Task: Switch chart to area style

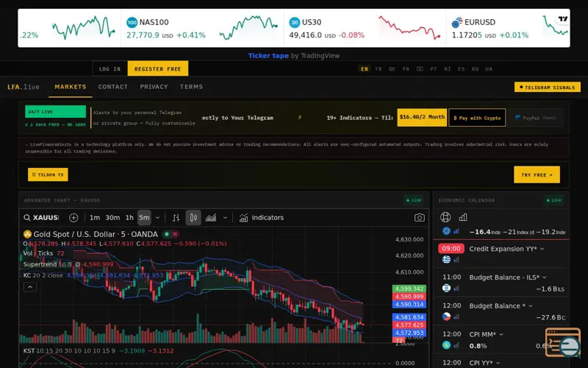Action: [211, 217]
